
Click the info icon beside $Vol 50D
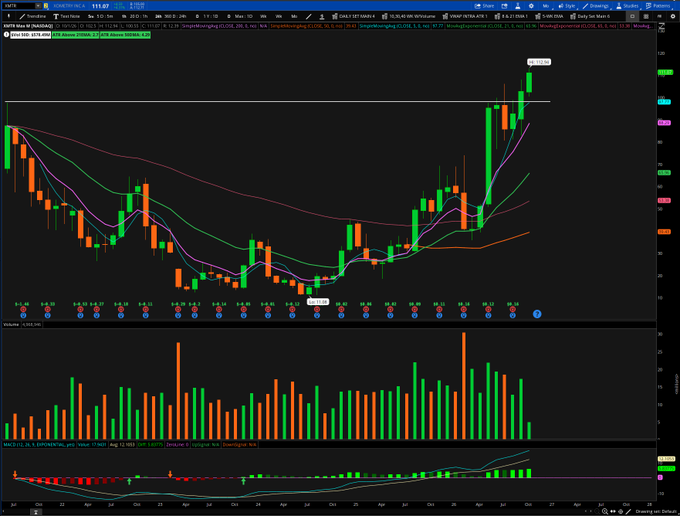point(6,35)
